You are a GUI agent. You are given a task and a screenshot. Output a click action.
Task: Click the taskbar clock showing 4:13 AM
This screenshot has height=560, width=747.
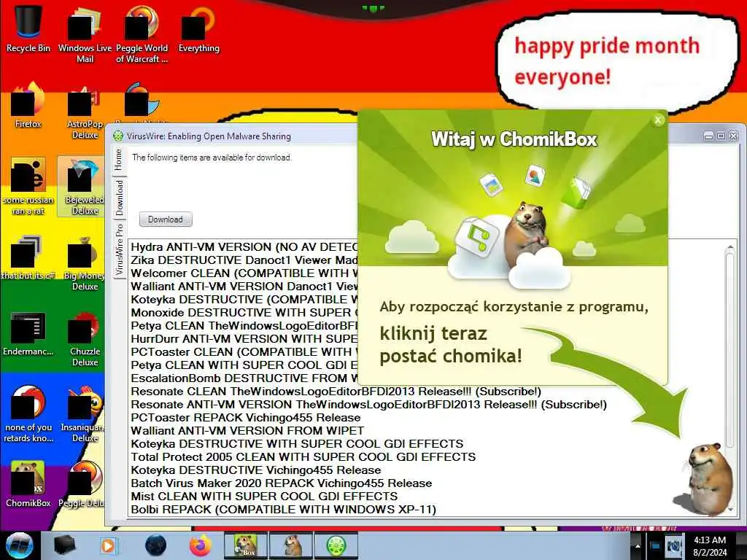(x=710, y=546)
